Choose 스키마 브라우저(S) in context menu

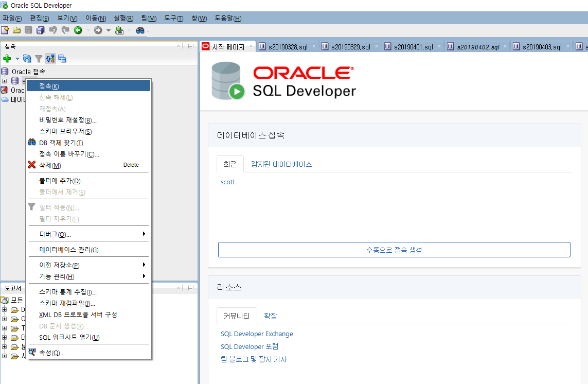click(x=88, y=131)
